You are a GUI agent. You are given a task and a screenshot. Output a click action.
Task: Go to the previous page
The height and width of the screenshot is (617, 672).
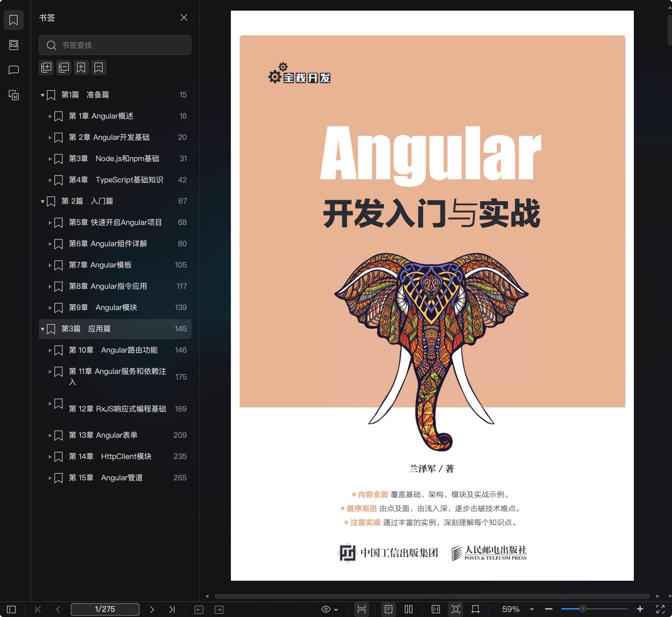click(x=58, y=609)
